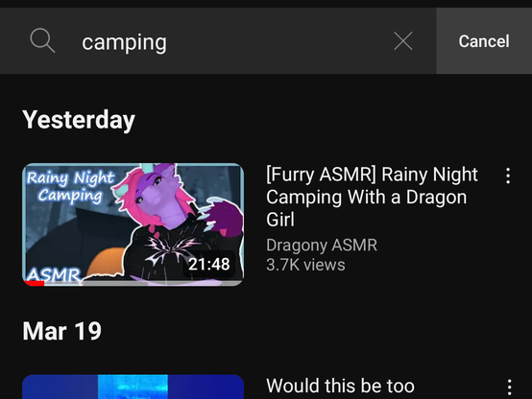Click Rainy Night Camping text overlay on thumbnail
Image resolution: width=532 pixels, height=399 pixels.
(70, 187)
